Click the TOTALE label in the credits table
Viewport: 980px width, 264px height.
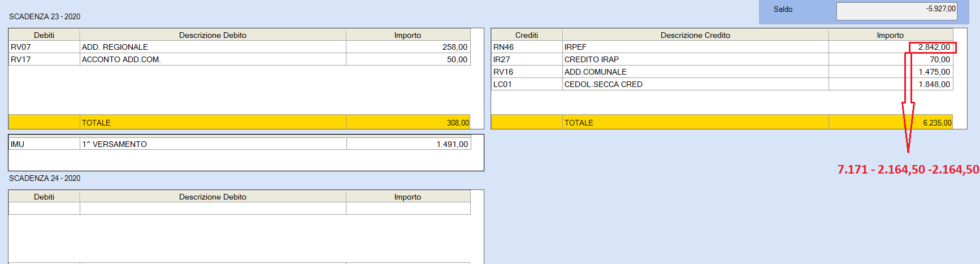579,123
